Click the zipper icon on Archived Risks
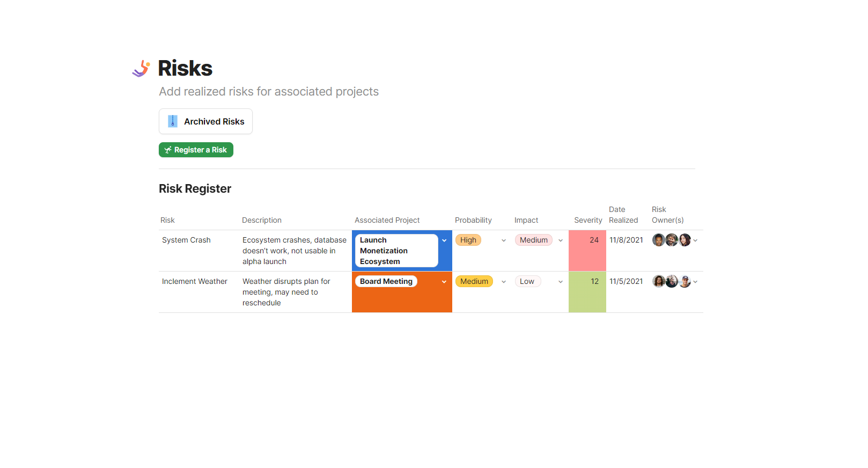The height and width of the screenshot is (468, 868). [173, 121]
